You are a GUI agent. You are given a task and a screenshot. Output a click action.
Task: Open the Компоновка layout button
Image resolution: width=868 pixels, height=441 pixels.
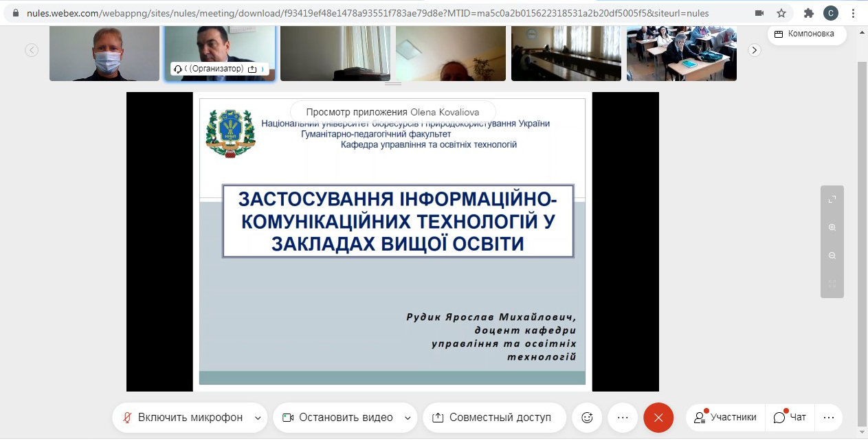pos(807,34)
